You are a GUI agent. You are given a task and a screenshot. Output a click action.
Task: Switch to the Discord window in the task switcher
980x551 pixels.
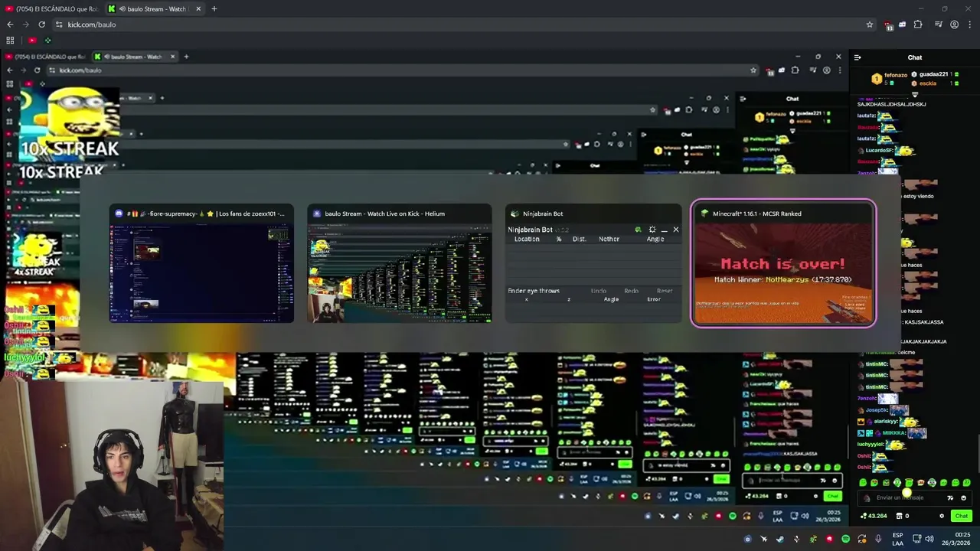(201, 262)
